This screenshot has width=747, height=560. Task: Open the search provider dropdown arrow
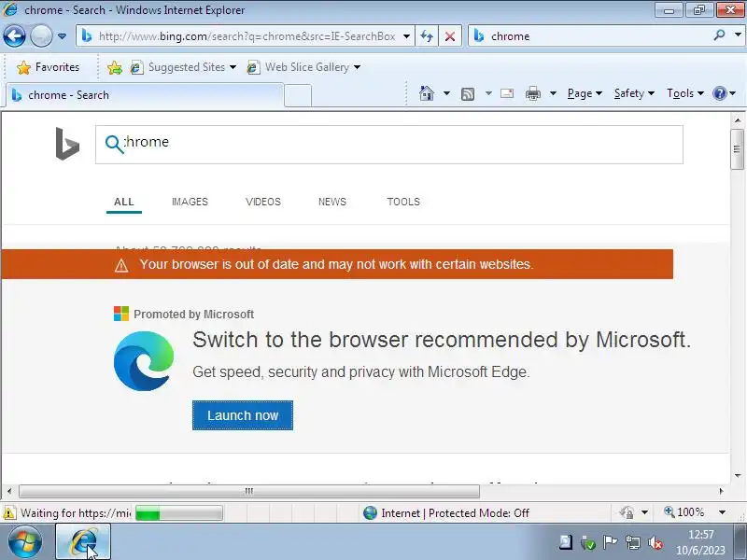click(738, 35)
